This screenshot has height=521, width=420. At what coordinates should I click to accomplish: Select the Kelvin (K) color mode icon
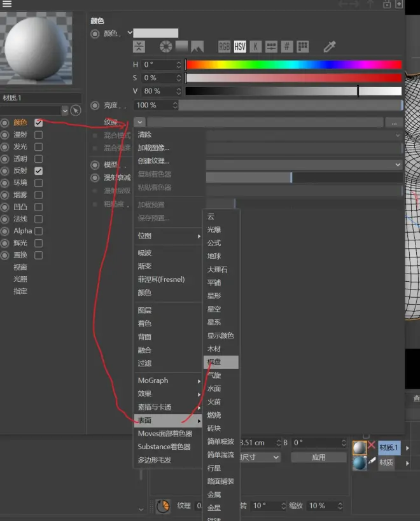tap(255, 46)
